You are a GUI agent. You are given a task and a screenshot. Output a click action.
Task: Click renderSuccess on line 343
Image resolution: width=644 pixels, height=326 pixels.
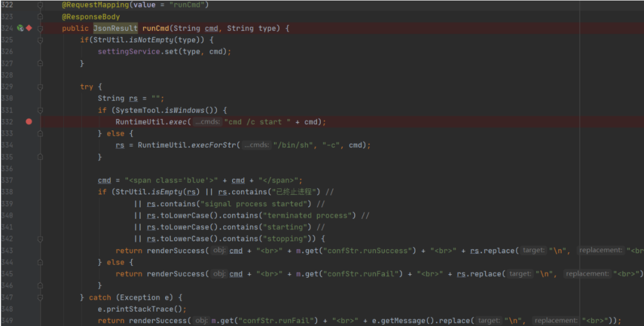[176, 250]
